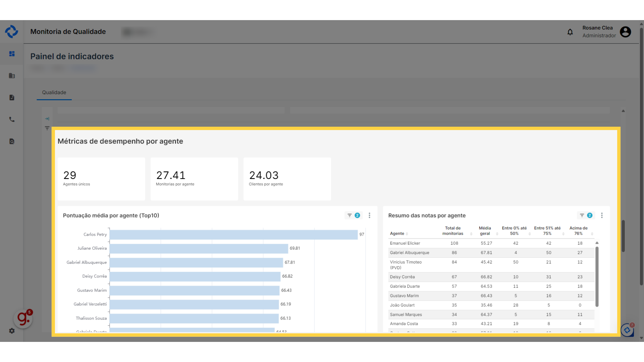Viewport: 644px width, 362px height.
Task: Click the dashboard vertical scrollbar thumb
Action: (623, 236)
